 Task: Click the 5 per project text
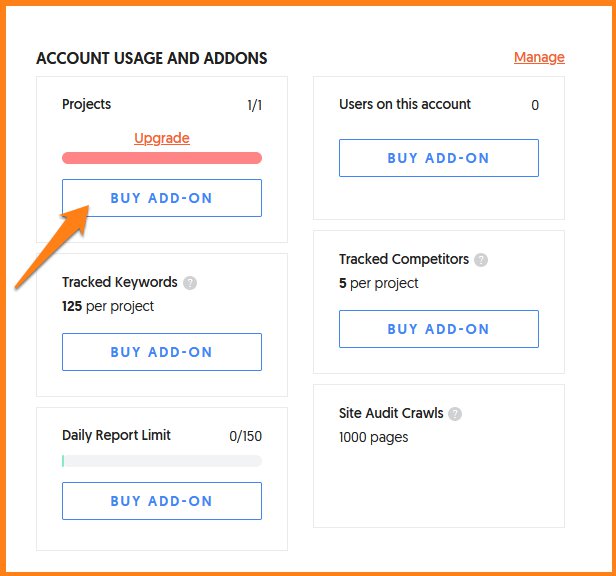pos(379,283)
